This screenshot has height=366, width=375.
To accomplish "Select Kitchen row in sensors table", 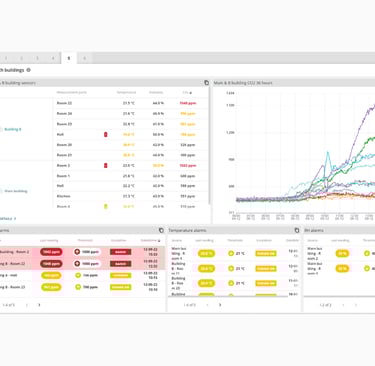I will coord(131,196).
